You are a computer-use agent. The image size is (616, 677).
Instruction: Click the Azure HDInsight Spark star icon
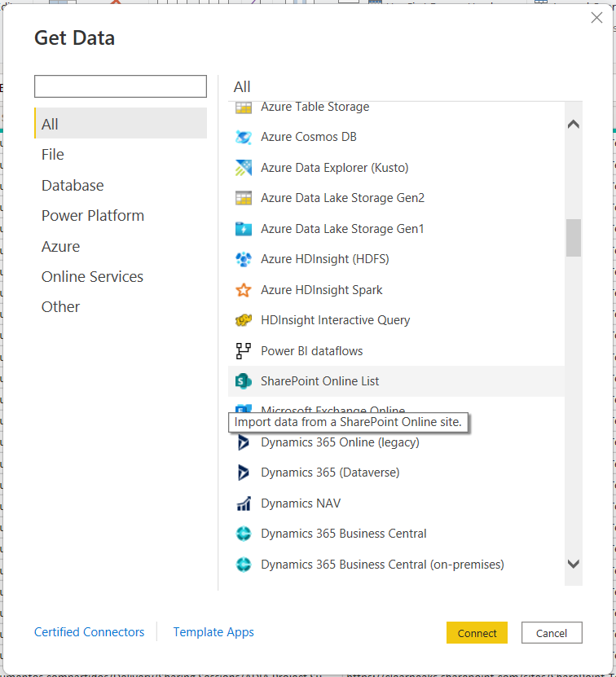click(243, 290)
